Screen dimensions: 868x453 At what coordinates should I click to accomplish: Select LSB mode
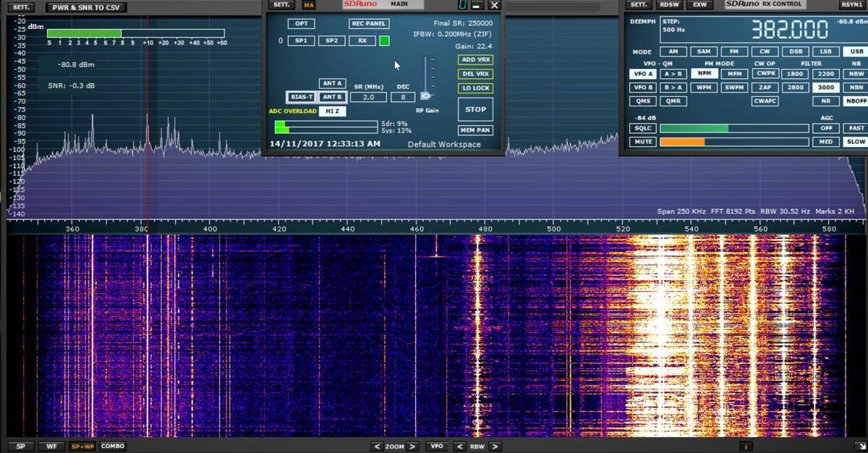pyautogui.click(x=825, y=52)
